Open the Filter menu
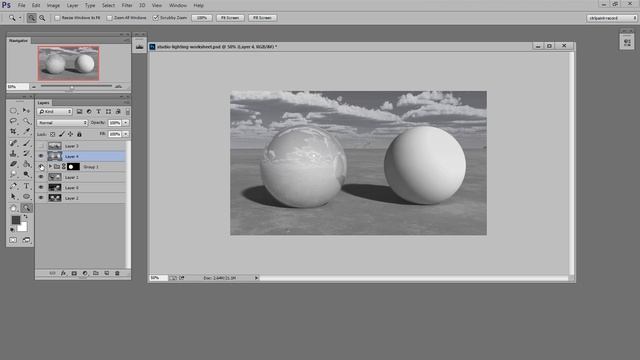The width and height of the screenshot is (640, 360). click(x=127, y=5)
